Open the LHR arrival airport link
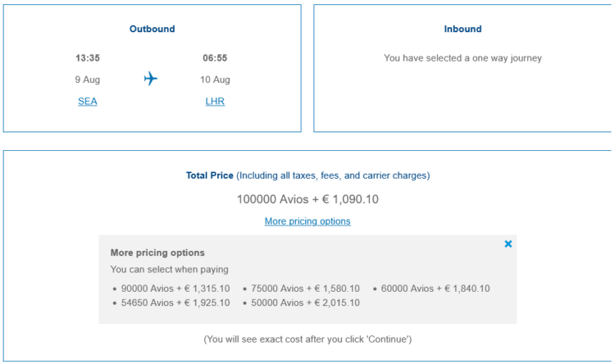Image resolution: width=615 pixels, height=364 pixels. [x=215, y=101]
